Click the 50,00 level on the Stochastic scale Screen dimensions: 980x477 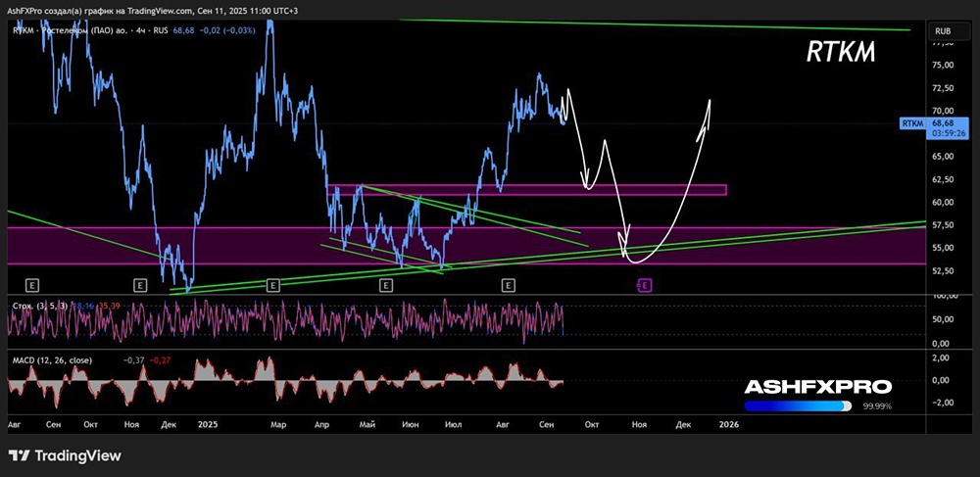(x=943, y=319)
